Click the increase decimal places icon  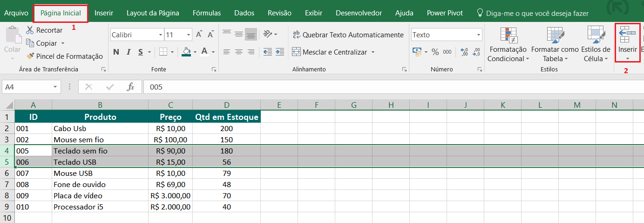464,52
